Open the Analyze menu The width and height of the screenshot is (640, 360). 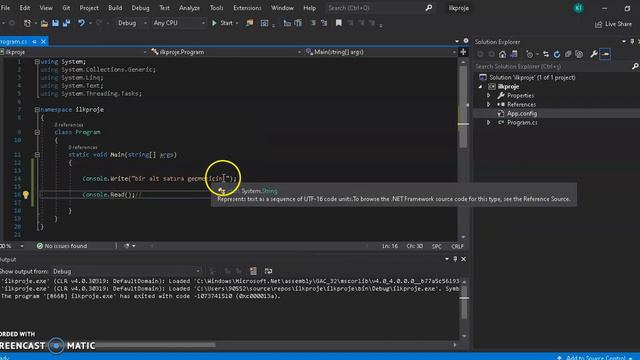click(x=189, y=8)
